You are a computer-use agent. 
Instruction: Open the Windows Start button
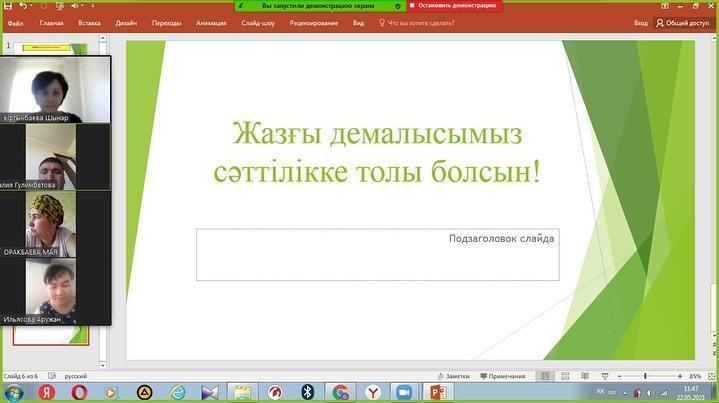coord(14,393)
